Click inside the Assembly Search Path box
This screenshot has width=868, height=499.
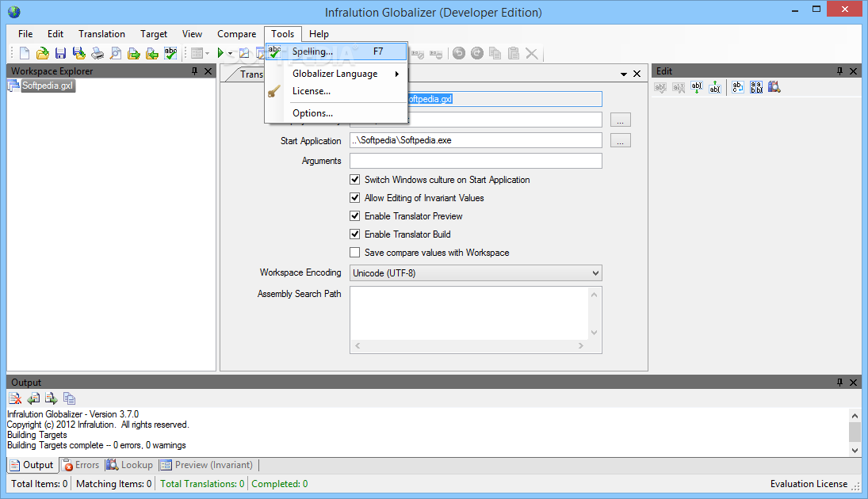[x=469, y=313]
